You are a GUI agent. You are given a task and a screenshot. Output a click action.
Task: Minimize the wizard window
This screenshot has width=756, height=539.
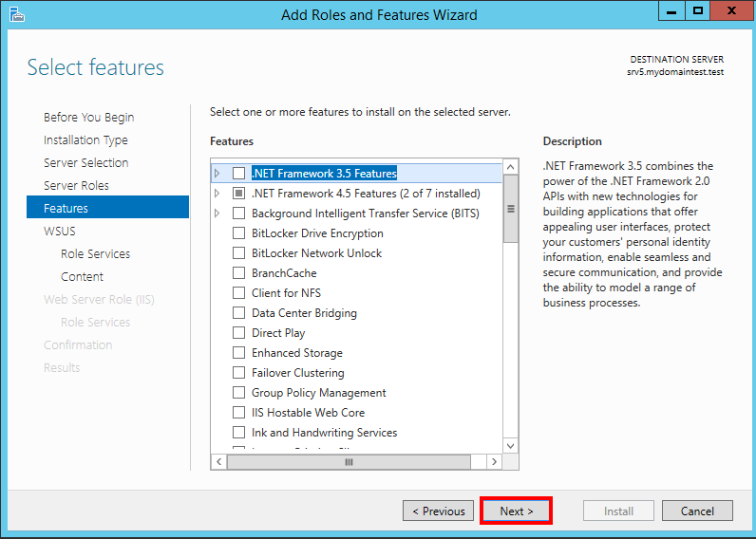671,10
